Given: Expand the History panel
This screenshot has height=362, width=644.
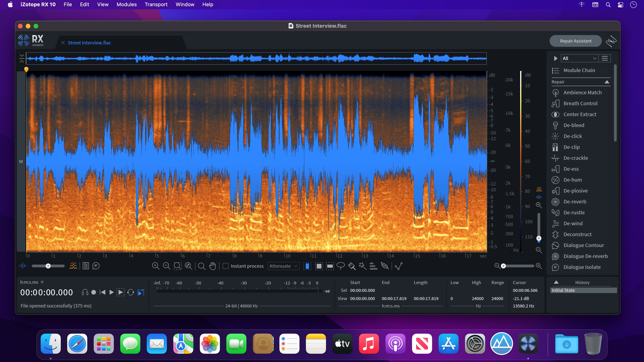Looking at the screenshot, I should (x=556, y=282).
